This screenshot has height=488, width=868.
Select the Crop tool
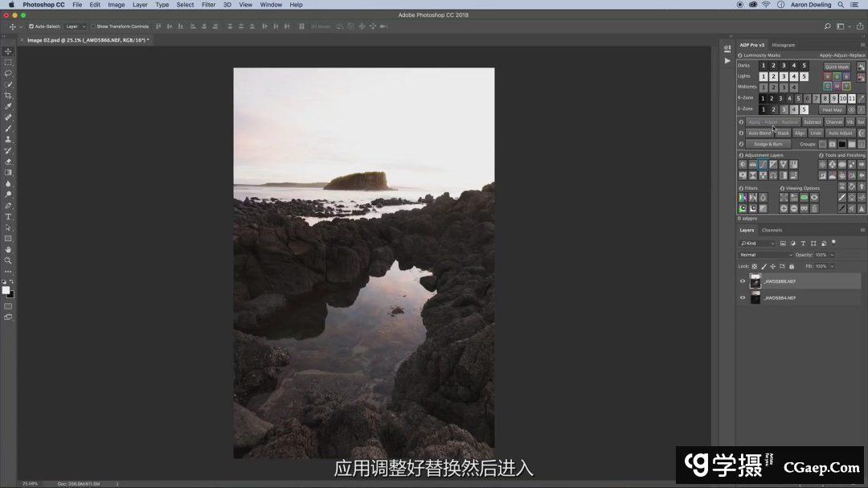click(9, 95)
